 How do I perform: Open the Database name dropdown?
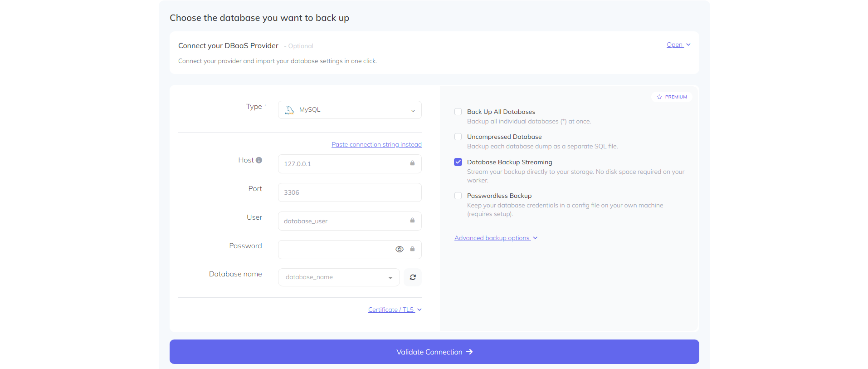click(x=338, y=277)
